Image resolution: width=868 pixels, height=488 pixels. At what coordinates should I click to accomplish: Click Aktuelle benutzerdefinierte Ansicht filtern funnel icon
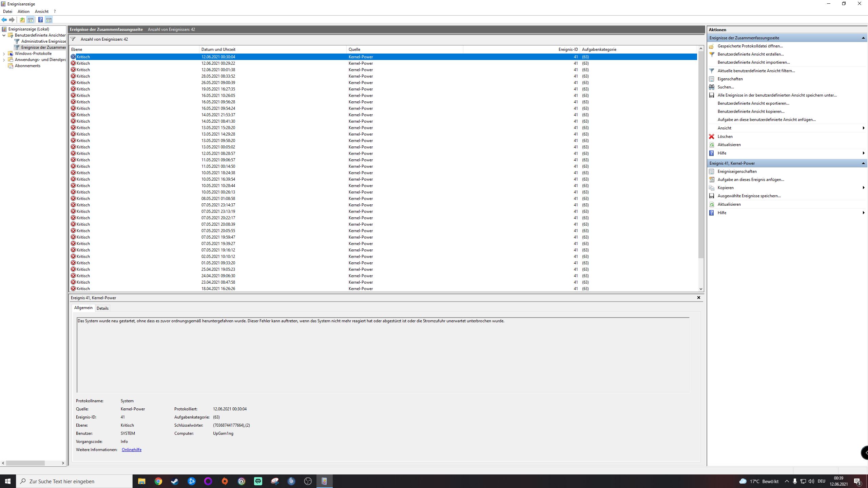pyautogui.click(x=712, y=71)
